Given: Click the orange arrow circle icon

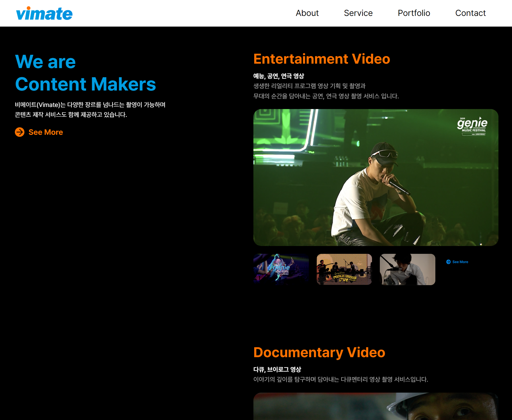Looking at the screenshot, I should click(20, 132).
